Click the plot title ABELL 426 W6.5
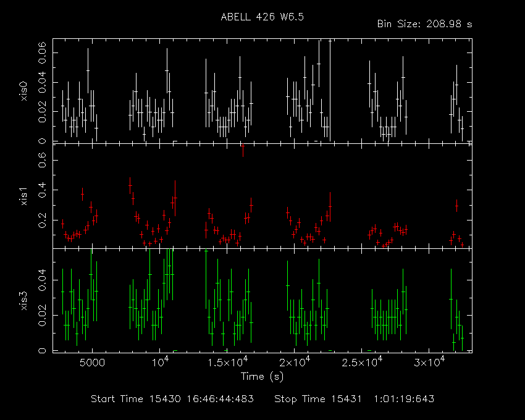Screen dimensions: 525x420 pos(262,17)
